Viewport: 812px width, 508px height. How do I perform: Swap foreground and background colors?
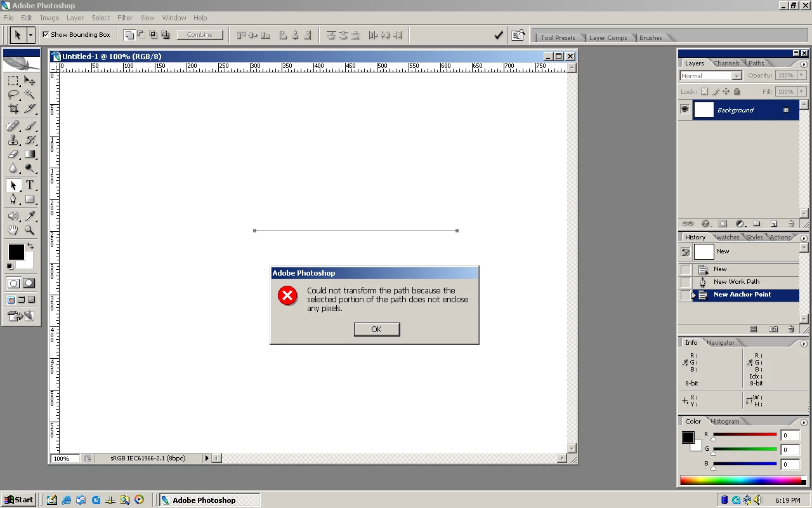point(30,246)
